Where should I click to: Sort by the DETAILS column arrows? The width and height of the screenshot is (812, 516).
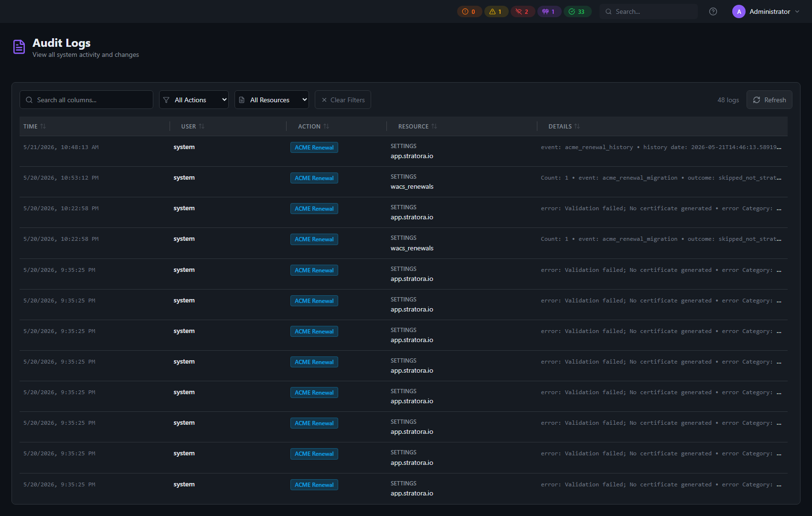577,126
